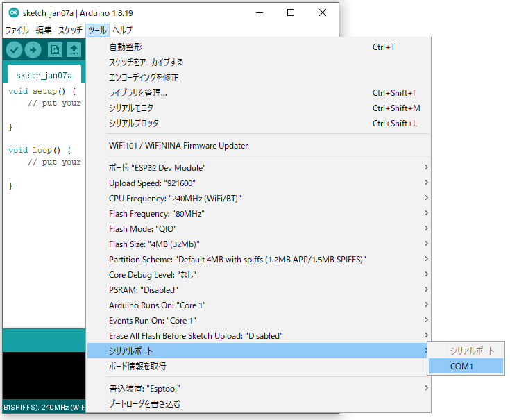Expand the Events Run On "Core 1" submenu
The height and width of the screenshot is (420, 510).
pyautogui.click(x=259, y=321)
